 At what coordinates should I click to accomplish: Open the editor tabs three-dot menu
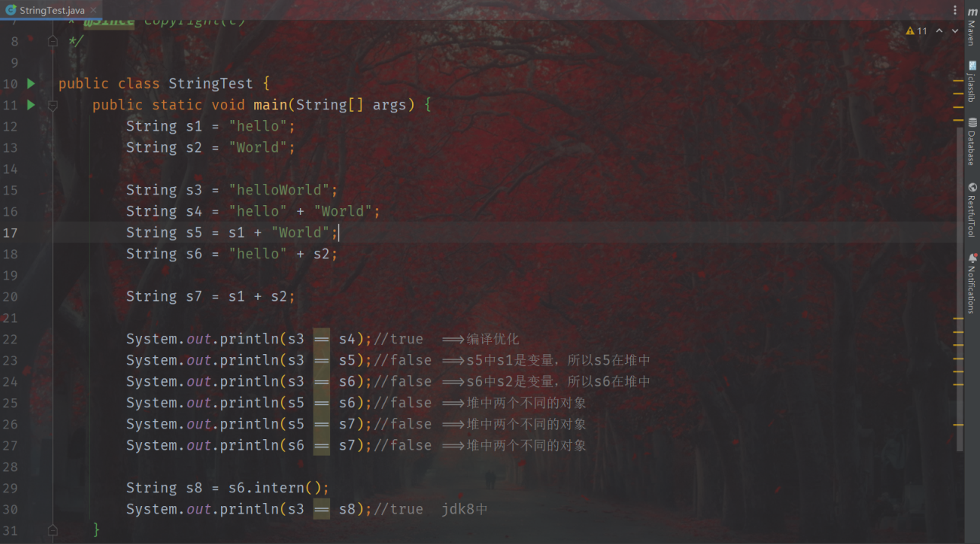[954, 10]
